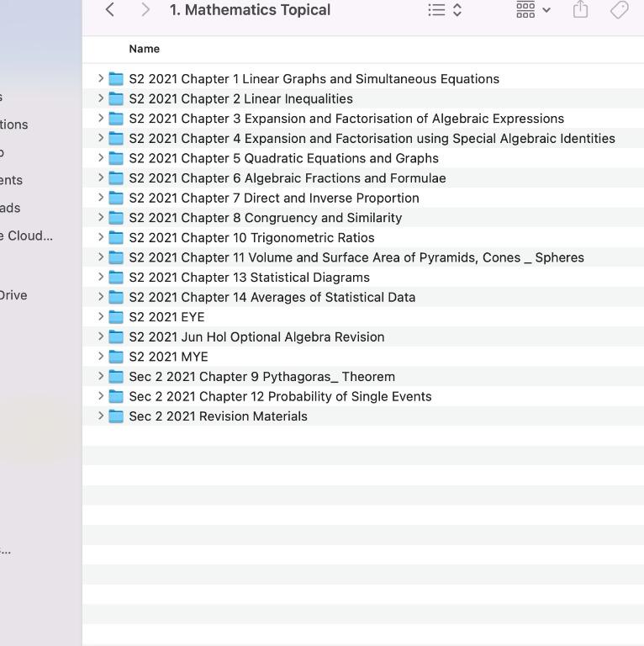Expand the Chapter 12 Probability folder

[101, 396]
